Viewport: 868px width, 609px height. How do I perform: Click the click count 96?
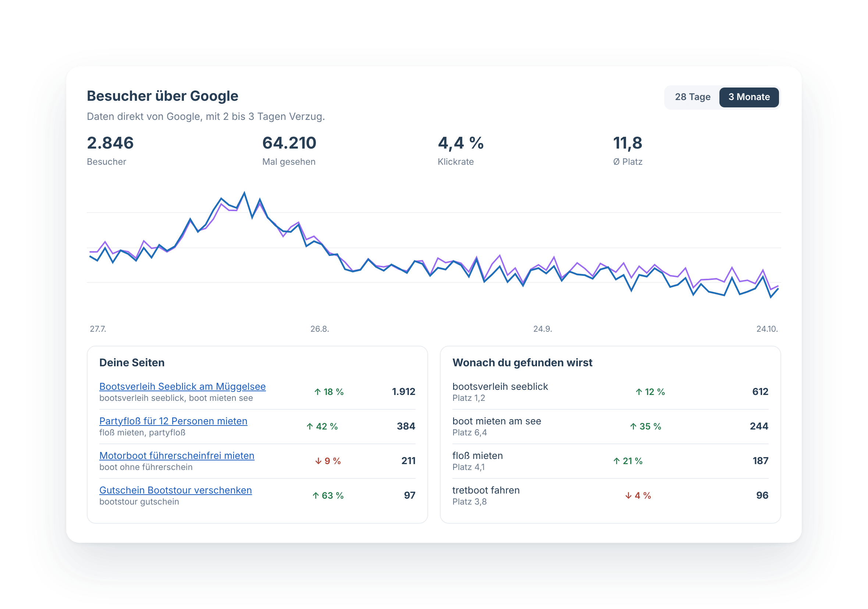(762, 495)
